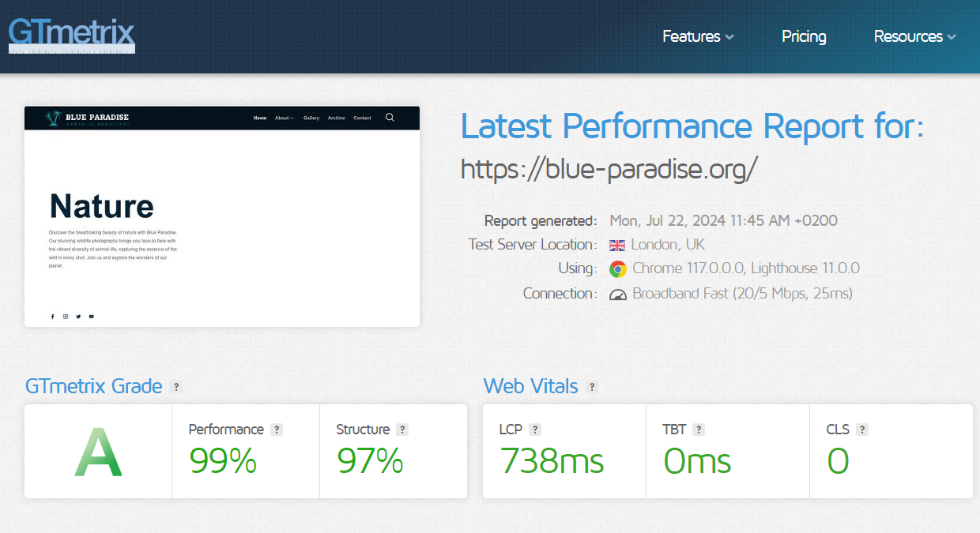Screen dimensions: 980x533
Task: Click the Report generated label
Action: pos(541,221)
